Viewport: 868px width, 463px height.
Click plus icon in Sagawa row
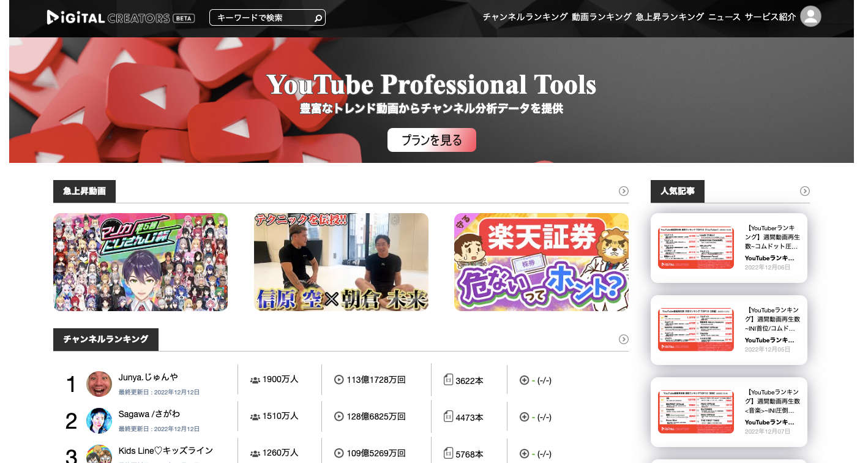click(x=524, y=417)
